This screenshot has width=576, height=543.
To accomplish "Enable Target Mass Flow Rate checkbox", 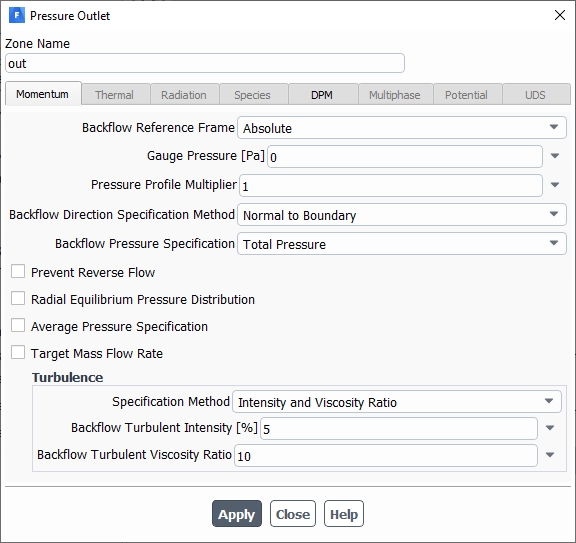I will point(18,352).
